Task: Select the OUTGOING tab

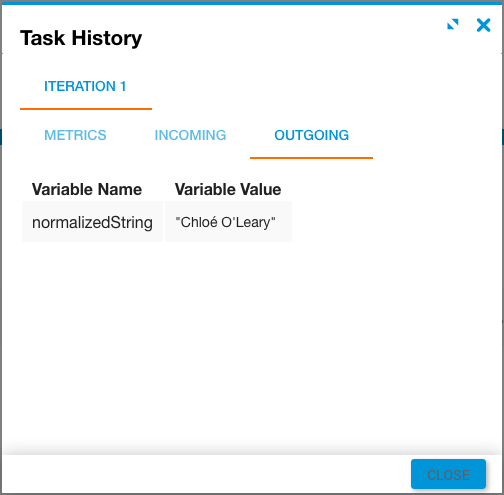Action: pos(311,135)
